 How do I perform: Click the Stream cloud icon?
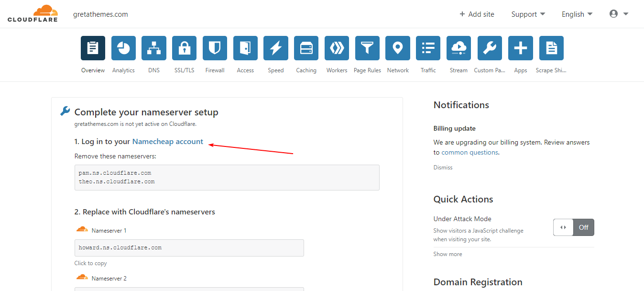click(458, 48)
